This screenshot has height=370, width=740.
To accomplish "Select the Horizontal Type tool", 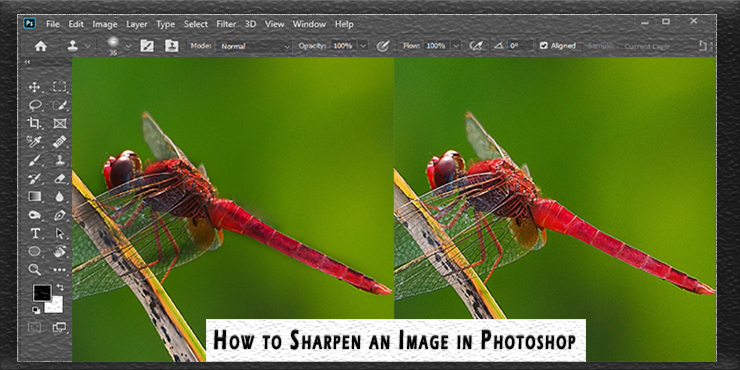I will pyautogui.click(x=34, y=234).
